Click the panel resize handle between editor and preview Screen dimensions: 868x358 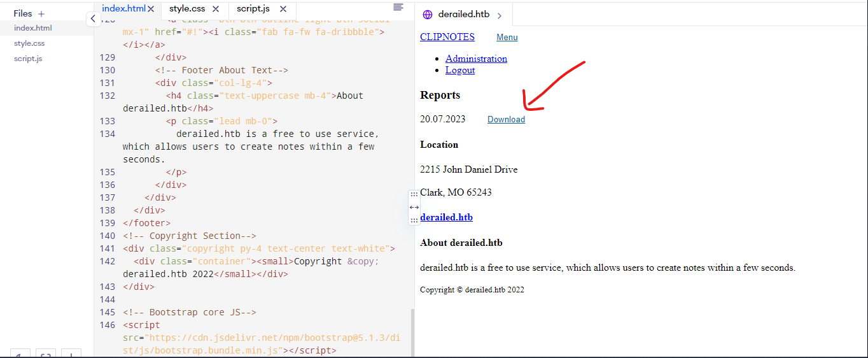[x=414, y=207]
